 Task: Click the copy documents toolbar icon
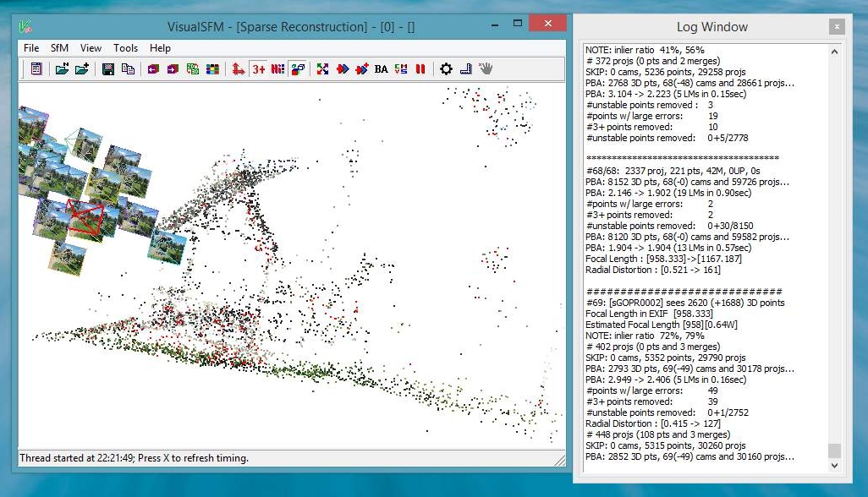128,69
